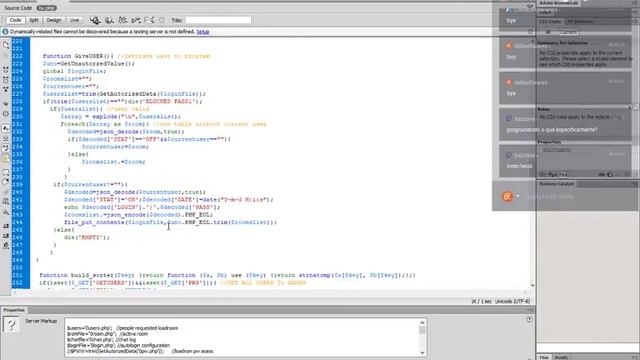Image resolution: width=640 pixels, height=360 pixels.
Task: Click code line 'function GiveUSER(){'
Action: click(78, 56)
